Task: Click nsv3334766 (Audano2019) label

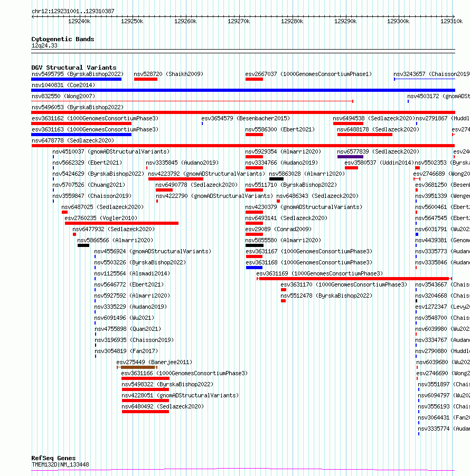Action: (x=281, y=163)
